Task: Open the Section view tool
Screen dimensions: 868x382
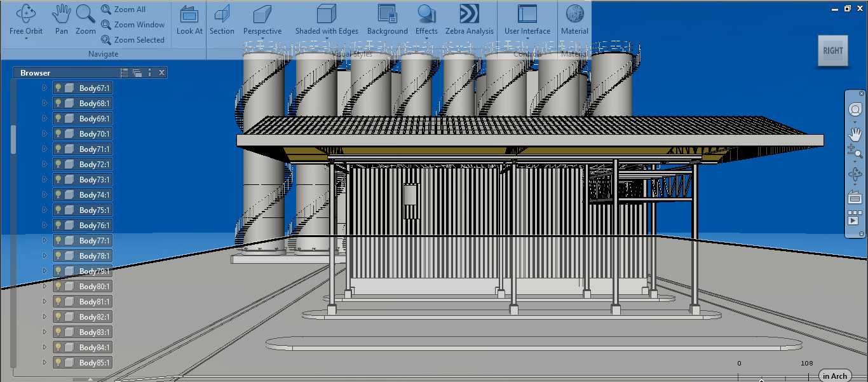Action: (x=222, y=19)
